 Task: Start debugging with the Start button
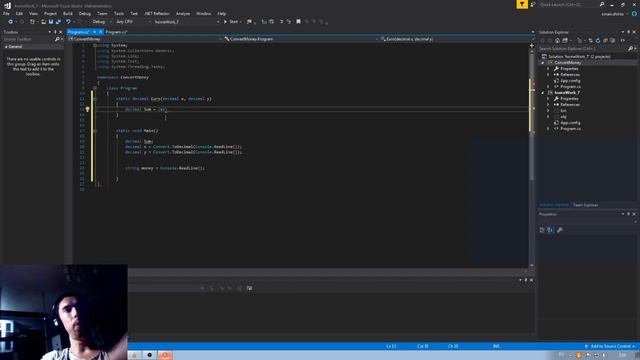point(231,22)
